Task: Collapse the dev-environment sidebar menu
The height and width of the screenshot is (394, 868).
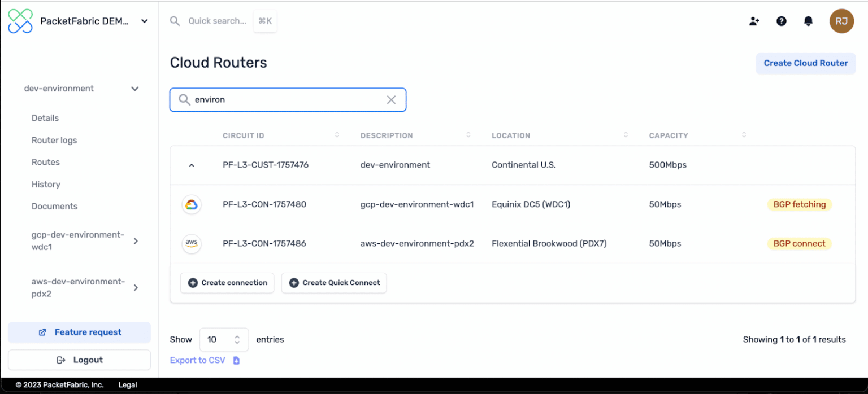Action: [134, 89]
